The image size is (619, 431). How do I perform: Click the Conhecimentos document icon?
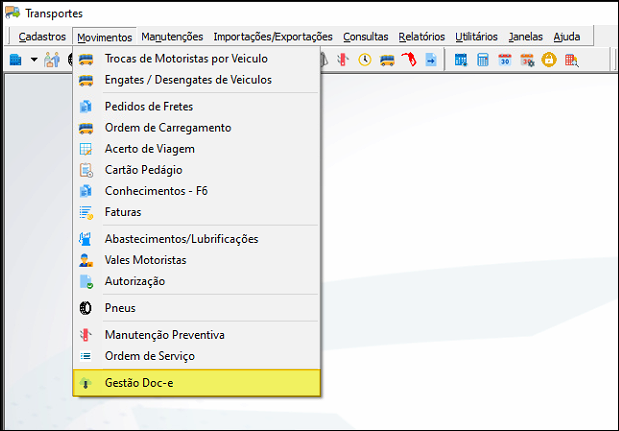[86, 191]
